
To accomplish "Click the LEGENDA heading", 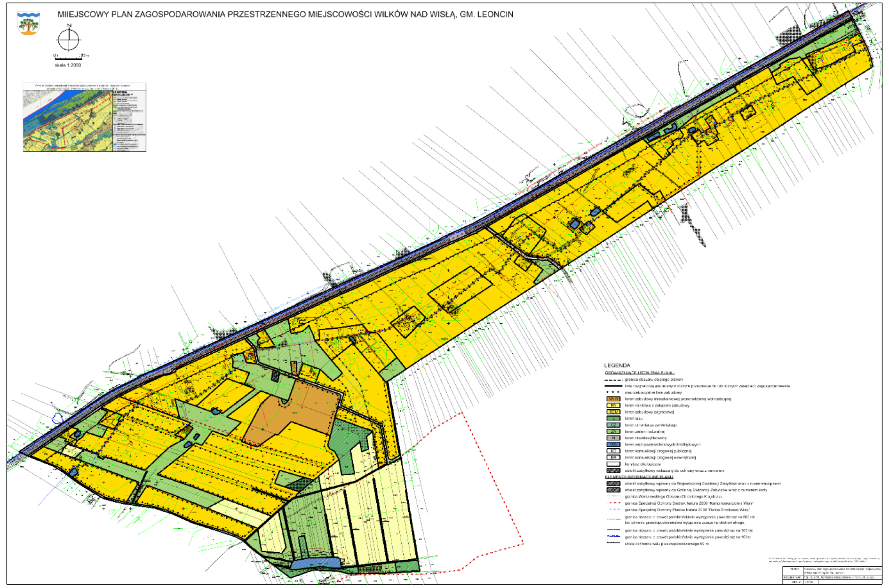I will [617, 366].
